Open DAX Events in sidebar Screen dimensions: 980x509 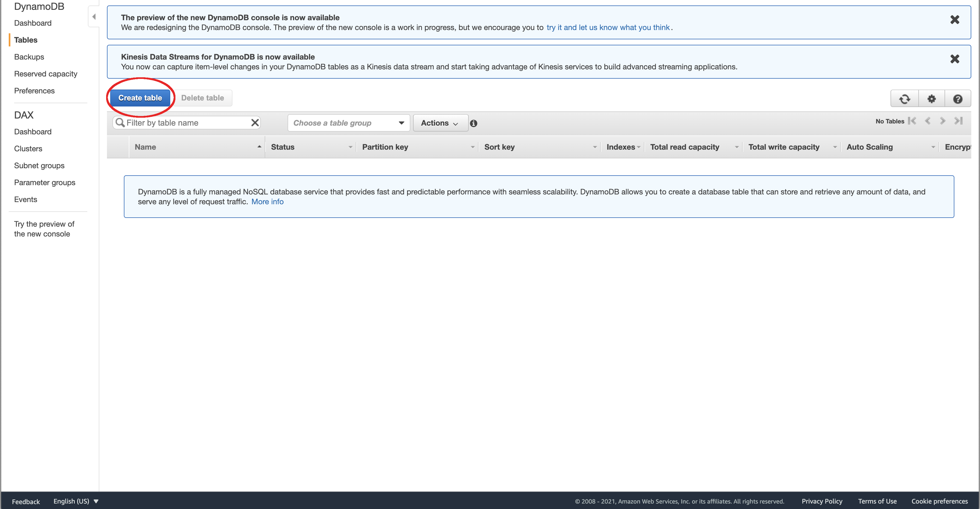point(25,200)
